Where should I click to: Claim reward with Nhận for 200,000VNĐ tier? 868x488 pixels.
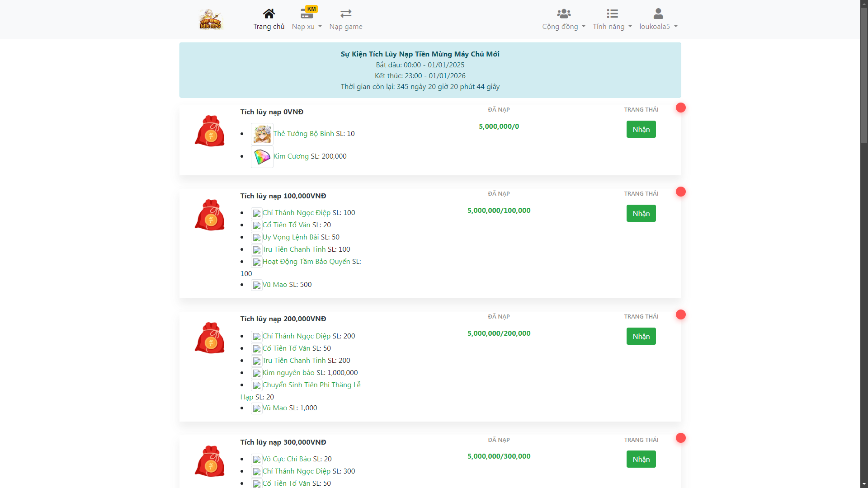point(641,336)
